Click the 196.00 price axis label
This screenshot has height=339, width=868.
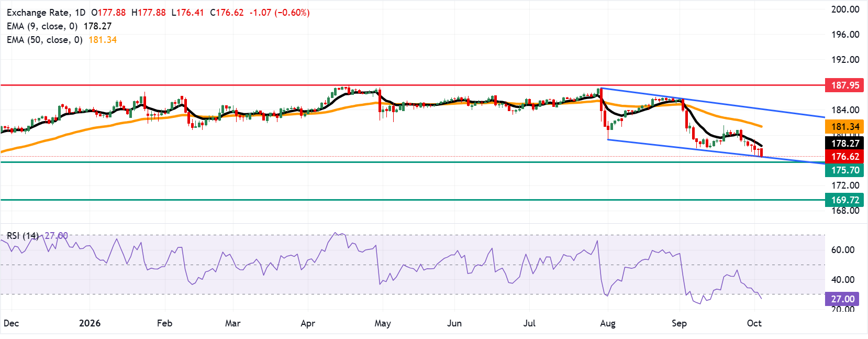click(x=845, y=35)
